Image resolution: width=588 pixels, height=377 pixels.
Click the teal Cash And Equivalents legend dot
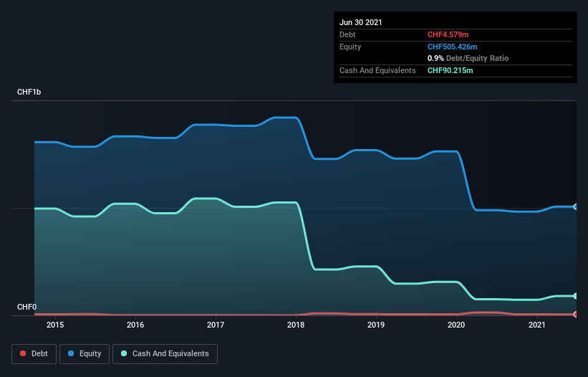pos(124,353)
